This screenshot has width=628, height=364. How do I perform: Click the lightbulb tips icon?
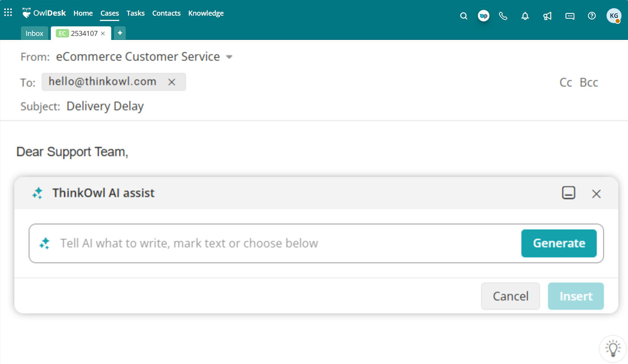click(613, 348)
